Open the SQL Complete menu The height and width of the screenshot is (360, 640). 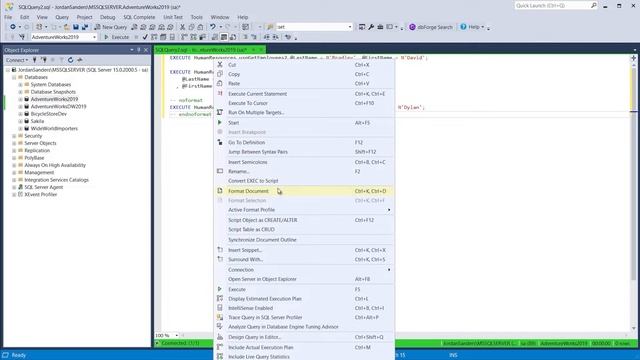139,17
